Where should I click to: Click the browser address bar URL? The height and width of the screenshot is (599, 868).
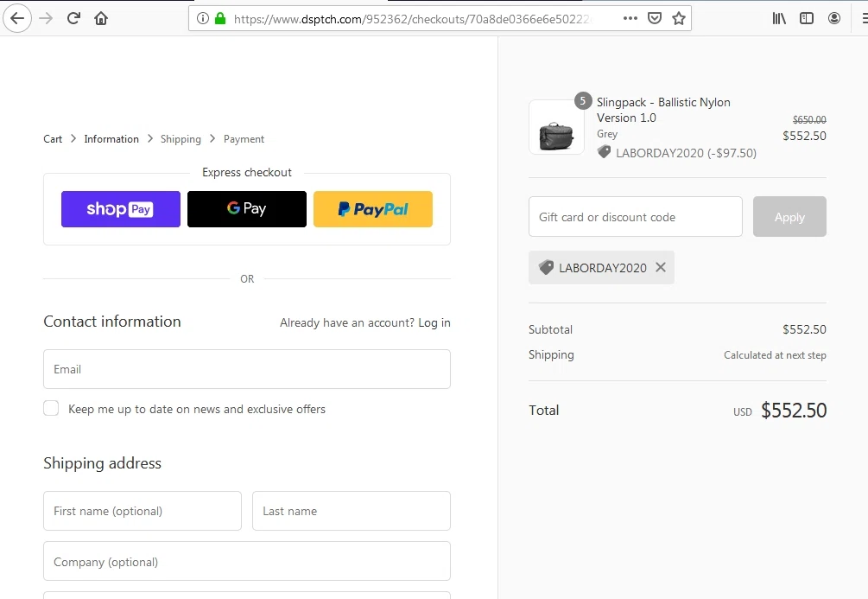coord(413,19)
